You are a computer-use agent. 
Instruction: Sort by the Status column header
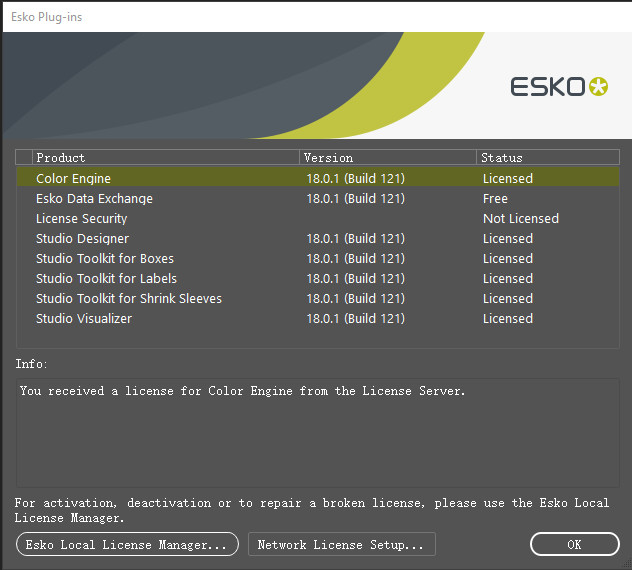coord(548,157)
